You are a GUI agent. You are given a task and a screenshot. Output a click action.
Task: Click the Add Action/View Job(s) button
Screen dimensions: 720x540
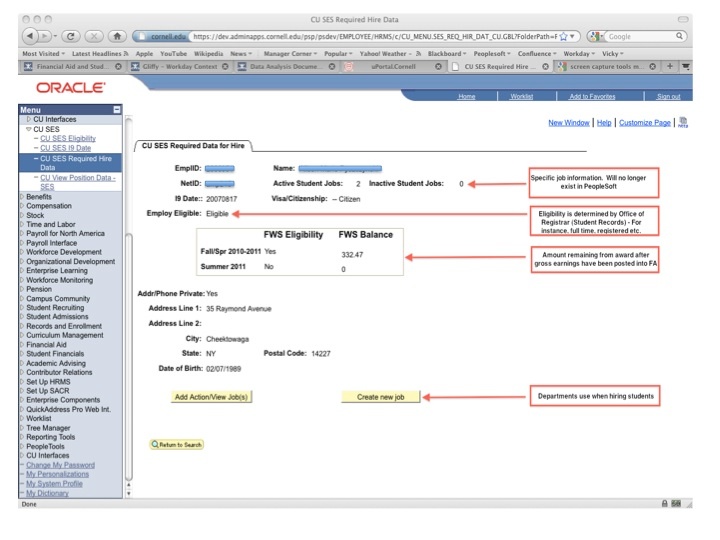tap(211, 397)
